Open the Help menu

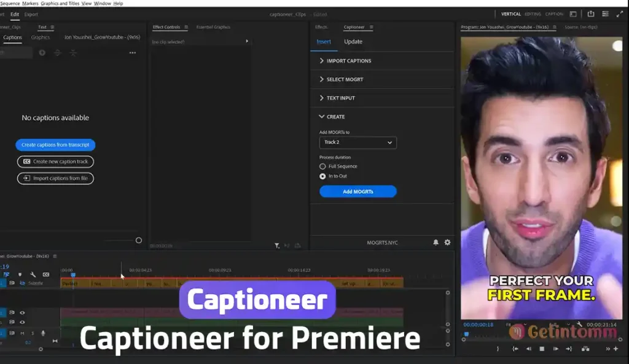point(118,3)
